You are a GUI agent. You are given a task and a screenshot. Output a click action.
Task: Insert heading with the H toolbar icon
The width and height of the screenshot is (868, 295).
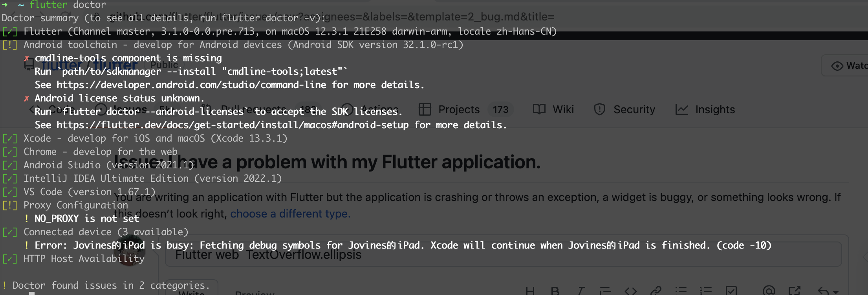(530, 291)
